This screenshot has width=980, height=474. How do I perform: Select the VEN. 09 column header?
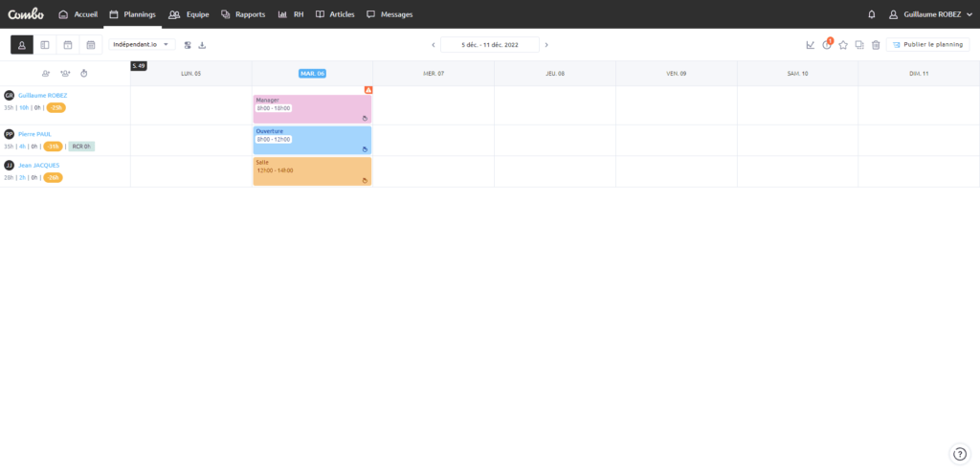pos(677,73)
